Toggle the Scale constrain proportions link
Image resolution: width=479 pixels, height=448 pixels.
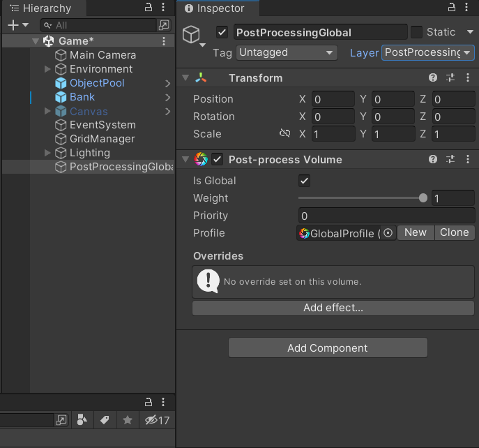coord(284,134)
